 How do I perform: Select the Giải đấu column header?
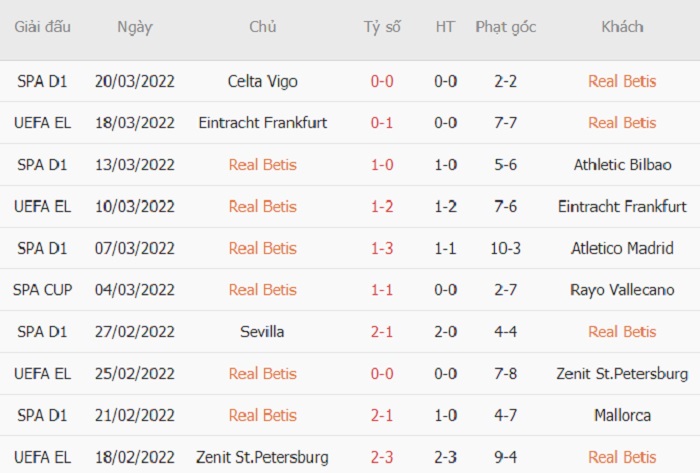pyautogui.click(x=42, y=27)
